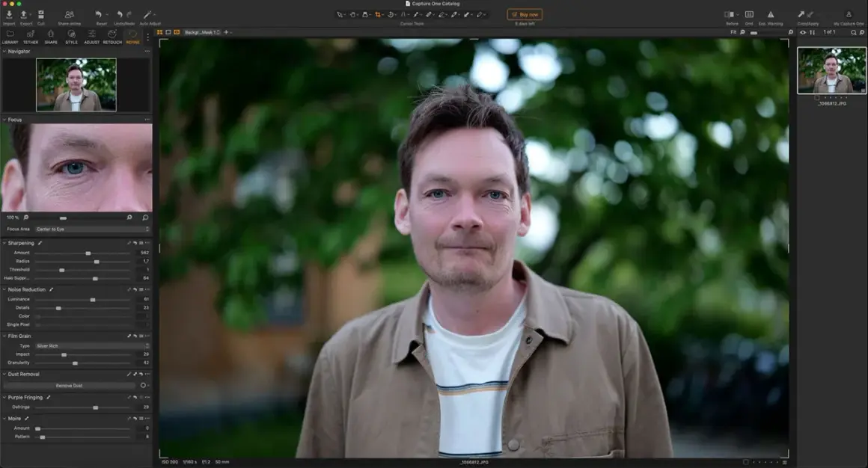The image size is (868, 468).
Task: Click the Export icon
Action: click(24, 14)
